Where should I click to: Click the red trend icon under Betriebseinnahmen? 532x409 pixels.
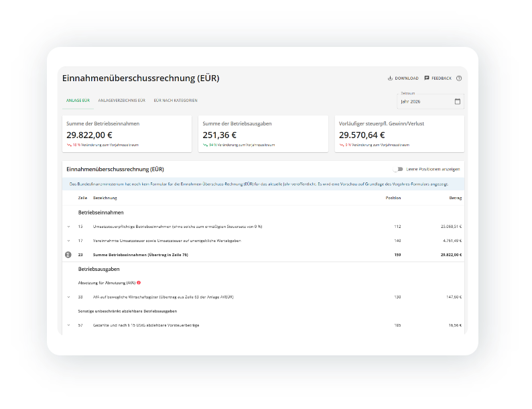pyautogui.click(x=69, y=144)
